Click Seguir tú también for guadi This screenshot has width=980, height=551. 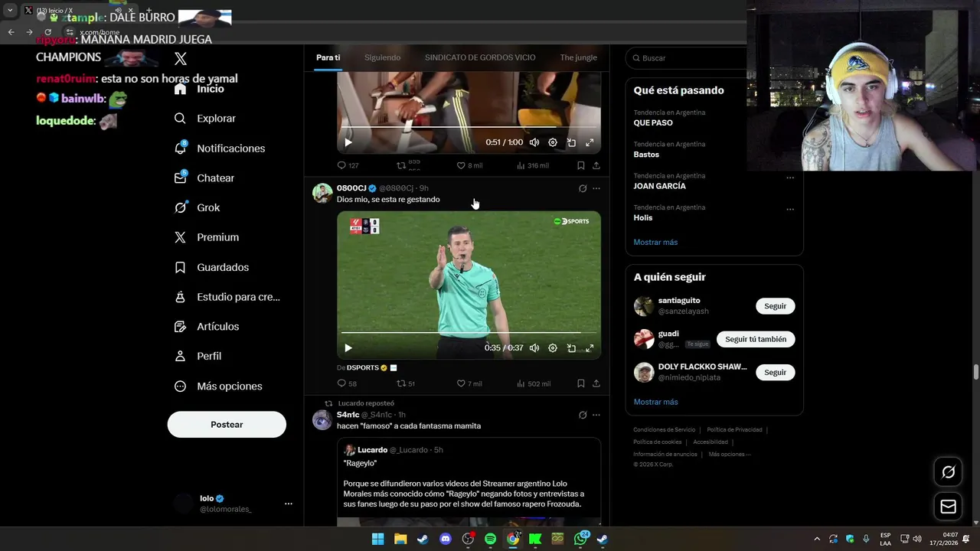click(x=756, y=339)
